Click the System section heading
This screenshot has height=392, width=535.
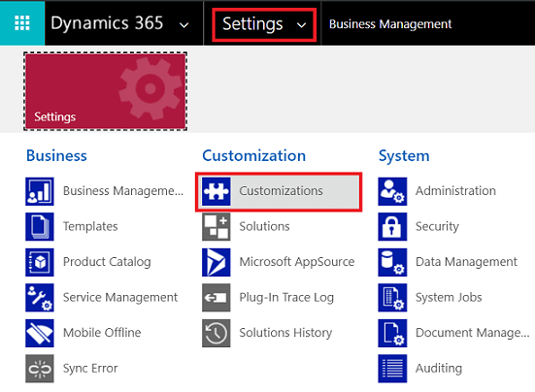point(404,156)
